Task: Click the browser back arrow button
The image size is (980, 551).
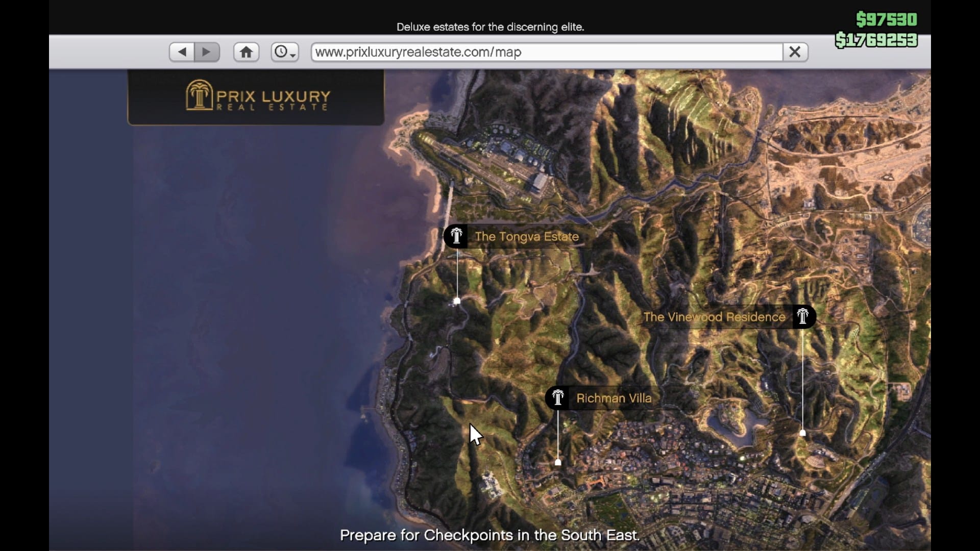Action: pyautogui.click(x=182, y=52)
